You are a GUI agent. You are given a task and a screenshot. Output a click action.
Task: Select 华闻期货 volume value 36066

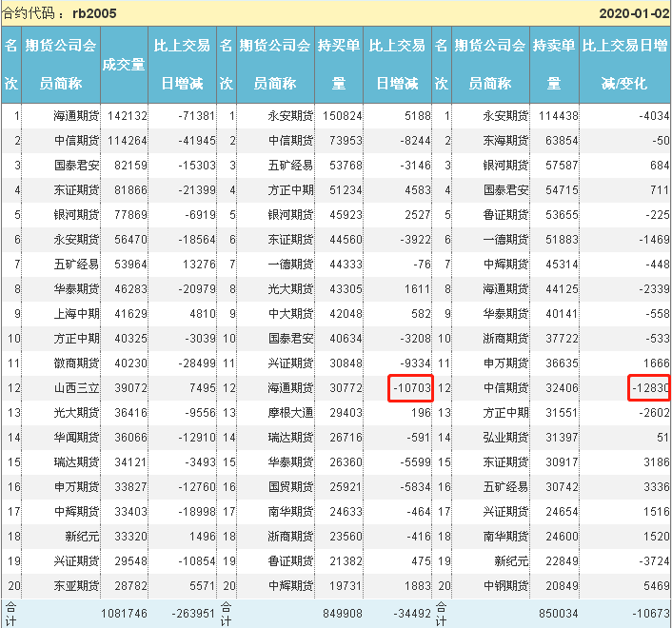click(130, 438)
